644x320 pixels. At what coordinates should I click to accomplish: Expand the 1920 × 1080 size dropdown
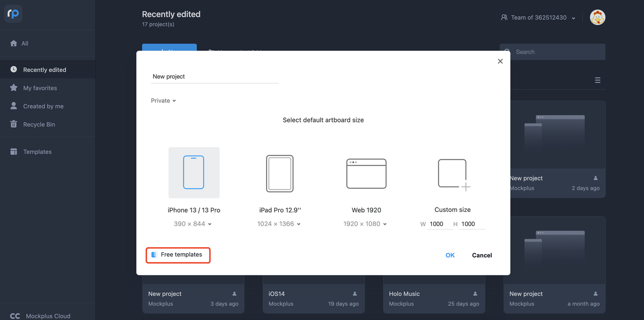click(x=365, y=224)
